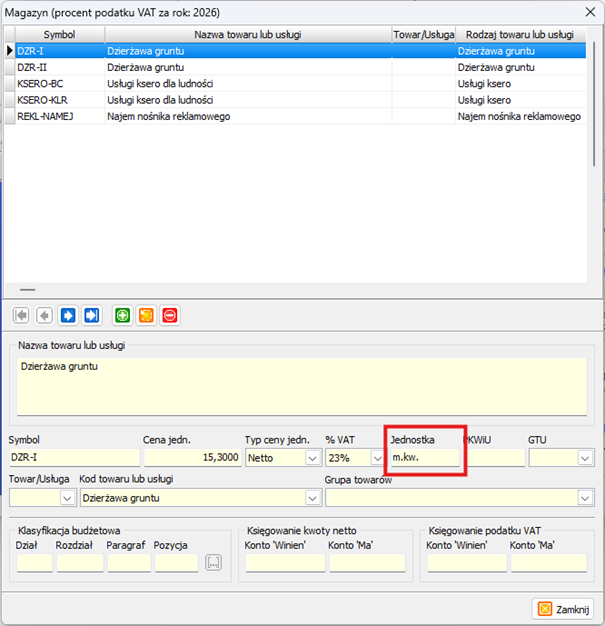Go to the first record
The width and height of the screenshot is (605, 626).
[x=20, y=316]
